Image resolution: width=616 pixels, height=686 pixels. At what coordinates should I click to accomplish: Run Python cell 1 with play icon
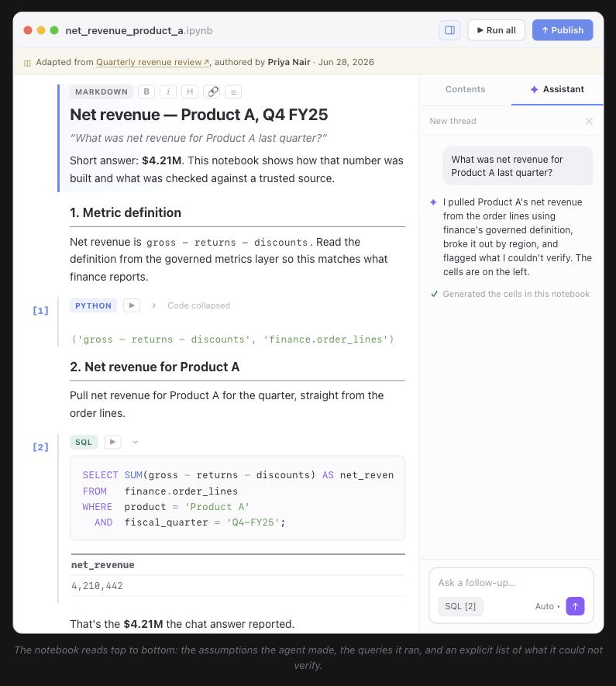pyautogui.click(x=132, y=305)
